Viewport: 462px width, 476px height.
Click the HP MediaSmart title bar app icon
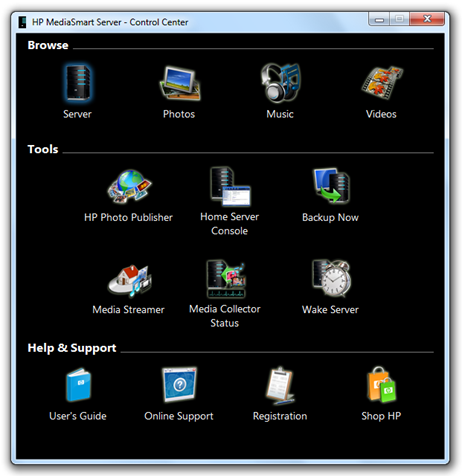tap(22, 22)
